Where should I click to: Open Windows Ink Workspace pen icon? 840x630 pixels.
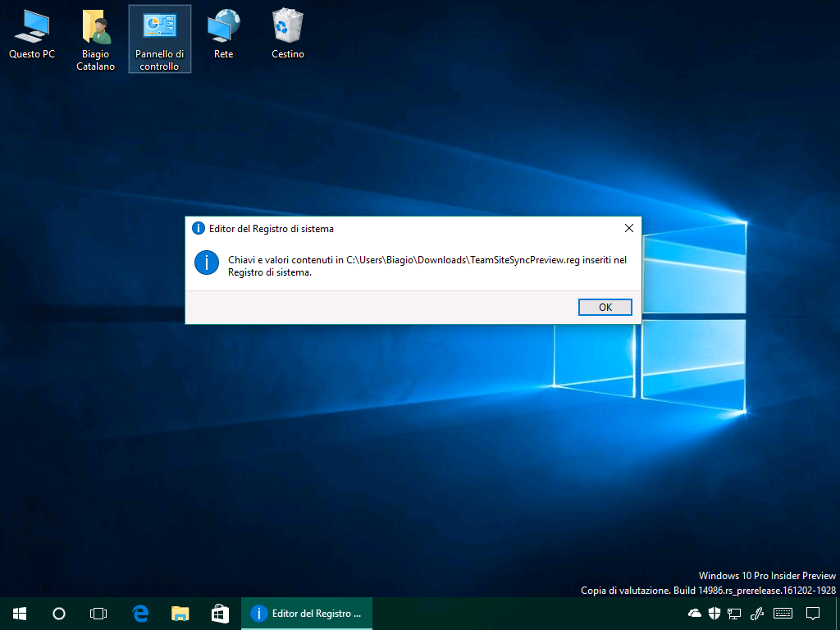[x=757, y=614]
